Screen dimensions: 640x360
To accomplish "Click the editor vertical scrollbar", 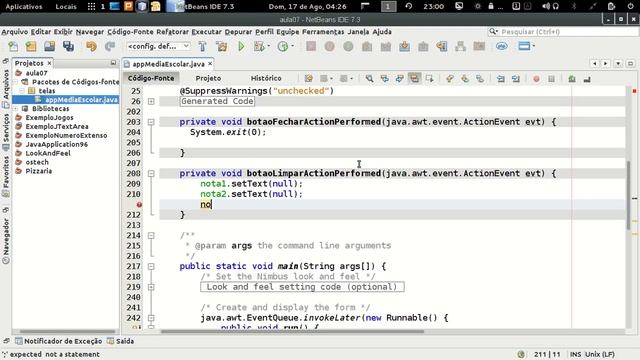I will click(x=628, y=195).
